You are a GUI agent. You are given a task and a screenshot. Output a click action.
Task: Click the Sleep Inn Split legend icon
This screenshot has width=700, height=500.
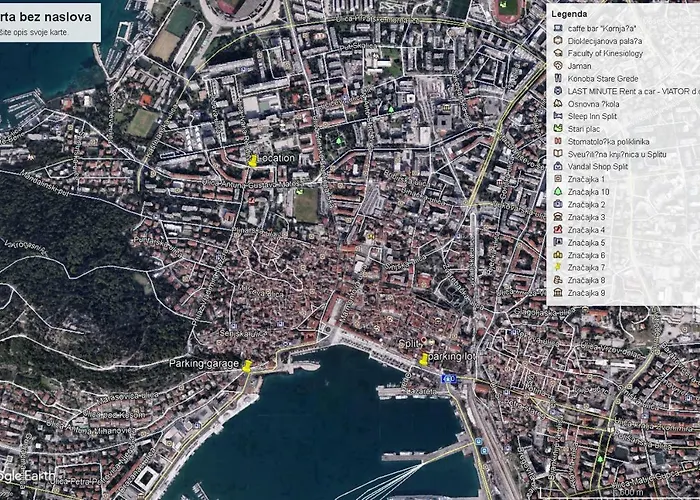point(557,116)
